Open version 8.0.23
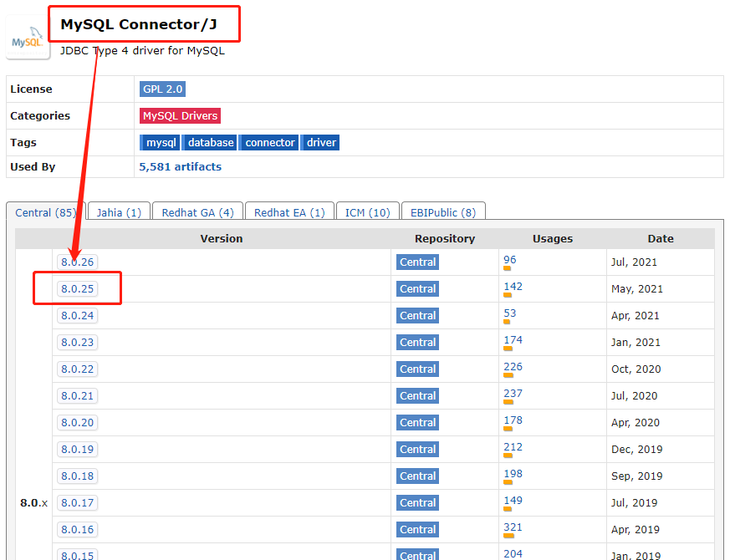 (x=77, y=342)
